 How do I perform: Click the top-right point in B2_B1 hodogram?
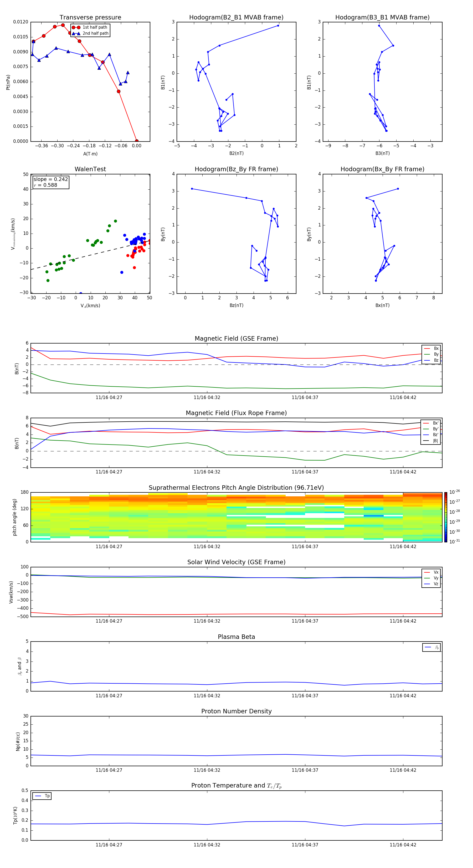pyautogui.click(x=278, y=26)
